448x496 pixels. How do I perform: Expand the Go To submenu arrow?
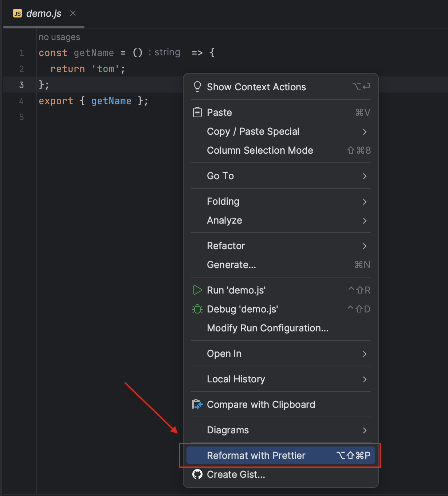365,176
